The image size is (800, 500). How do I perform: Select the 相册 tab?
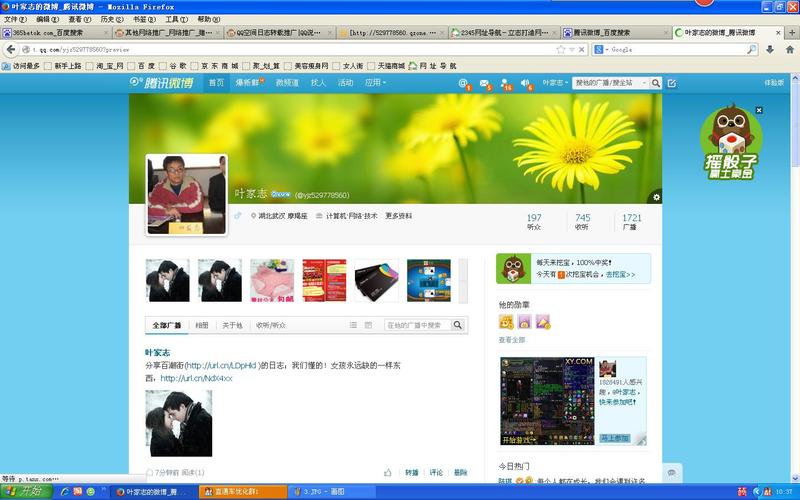(202, 325)
